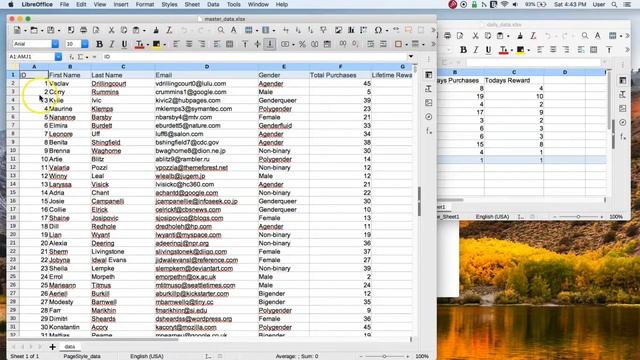Toggle Underline in master_data window
The image size is (640, 360).
pos(124,44)
